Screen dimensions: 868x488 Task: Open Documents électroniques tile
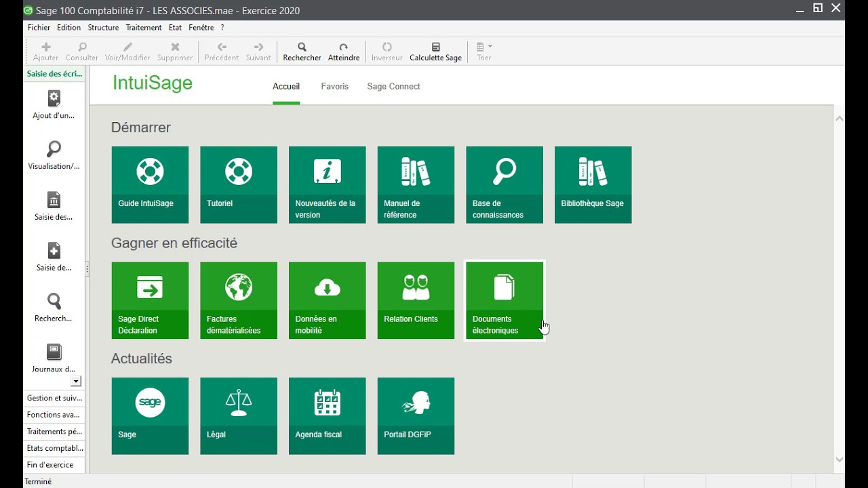coord(505,301)
